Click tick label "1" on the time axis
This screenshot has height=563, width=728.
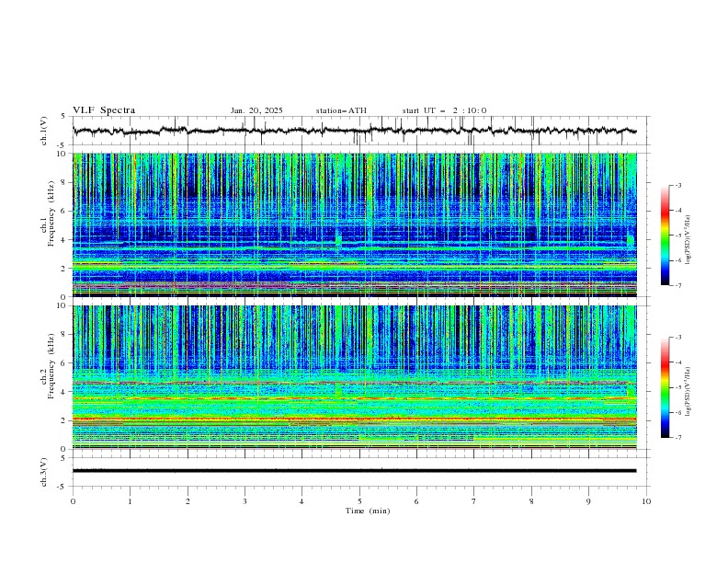click(x=131, y=501)
